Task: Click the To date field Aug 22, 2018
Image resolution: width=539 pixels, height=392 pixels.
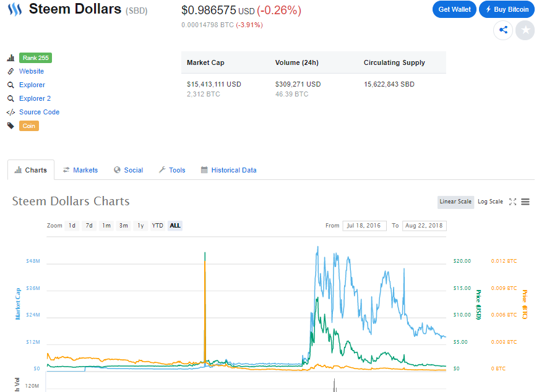Action: click(x=424, y=226)
